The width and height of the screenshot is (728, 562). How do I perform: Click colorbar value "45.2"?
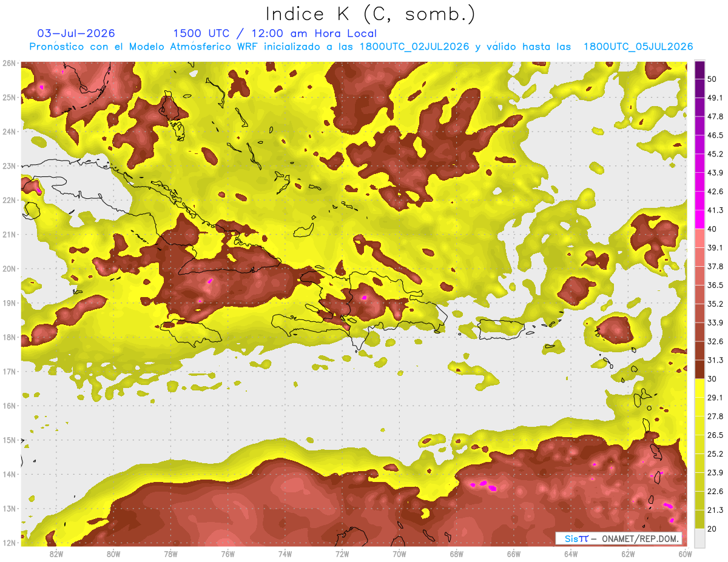coord(715,154)
